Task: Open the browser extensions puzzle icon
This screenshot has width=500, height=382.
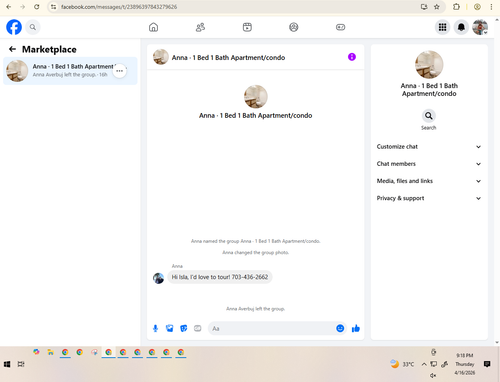Action: pos(456,7)
